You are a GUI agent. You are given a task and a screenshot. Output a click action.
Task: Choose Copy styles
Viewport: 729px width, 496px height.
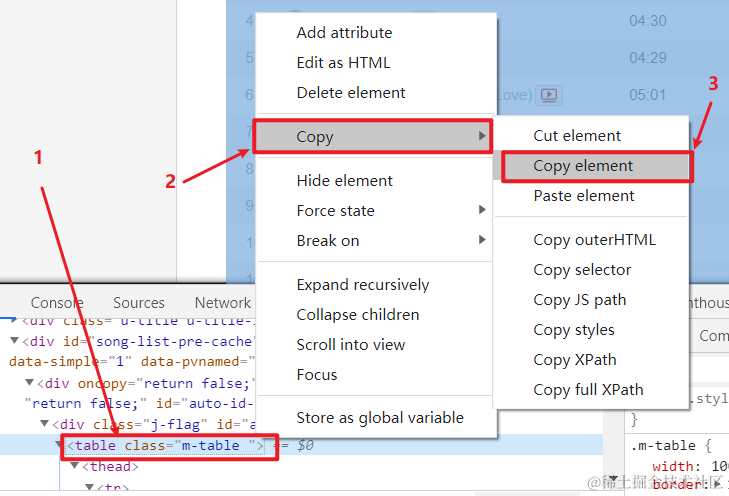point(574,330)
